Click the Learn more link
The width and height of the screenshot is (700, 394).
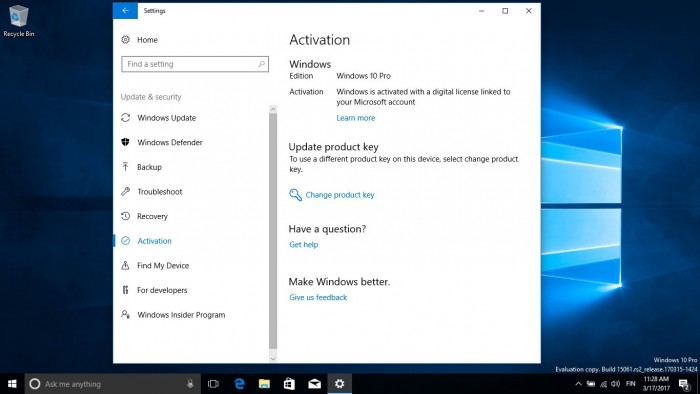pyautogui.click(x=356, y=118)
